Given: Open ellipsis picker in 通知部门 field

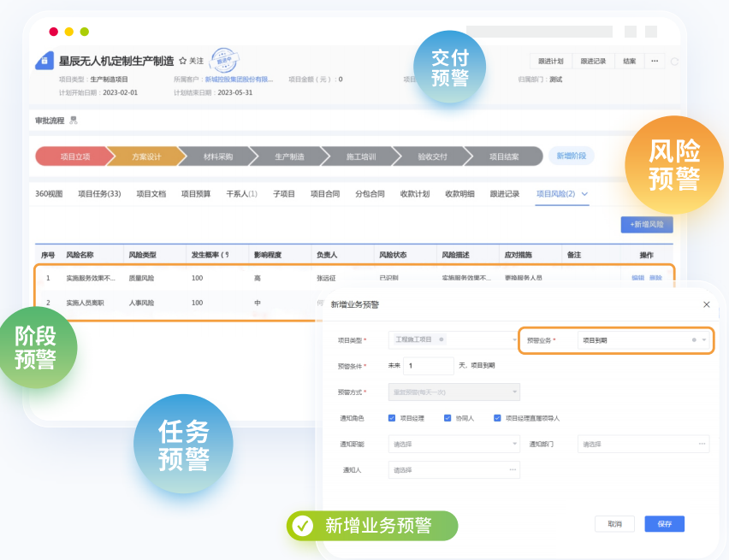Looking at the screenshot, I should [x=702, y=444].
